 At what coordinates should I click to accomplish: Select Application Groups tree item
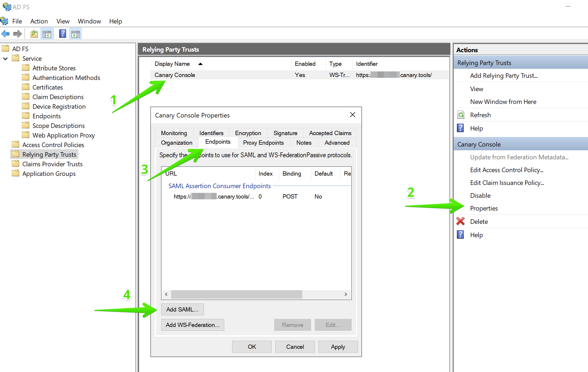tap(49, 173)
